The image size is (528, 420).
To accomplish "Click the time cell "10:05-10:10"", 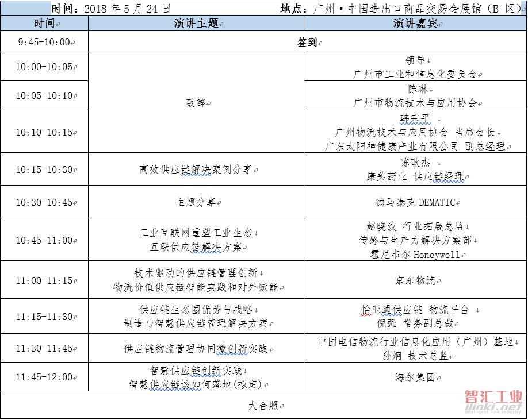I will (x=44, y=95).
